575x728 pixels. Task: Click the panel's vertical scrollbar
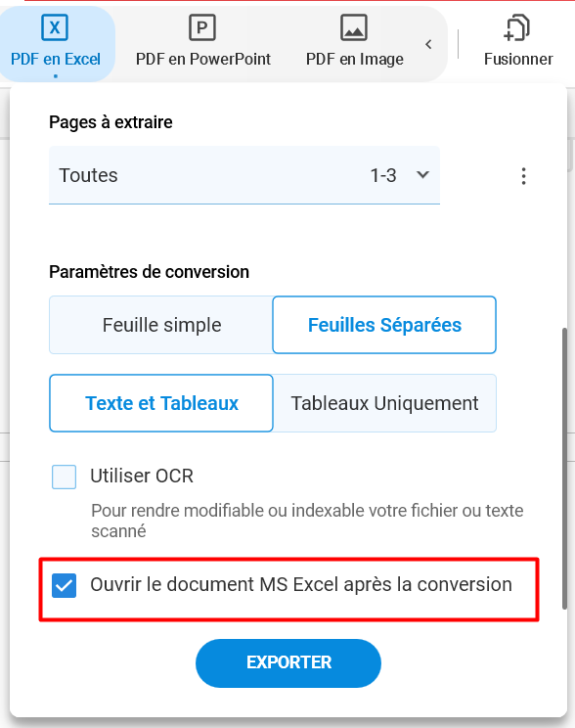coord(564,468)
